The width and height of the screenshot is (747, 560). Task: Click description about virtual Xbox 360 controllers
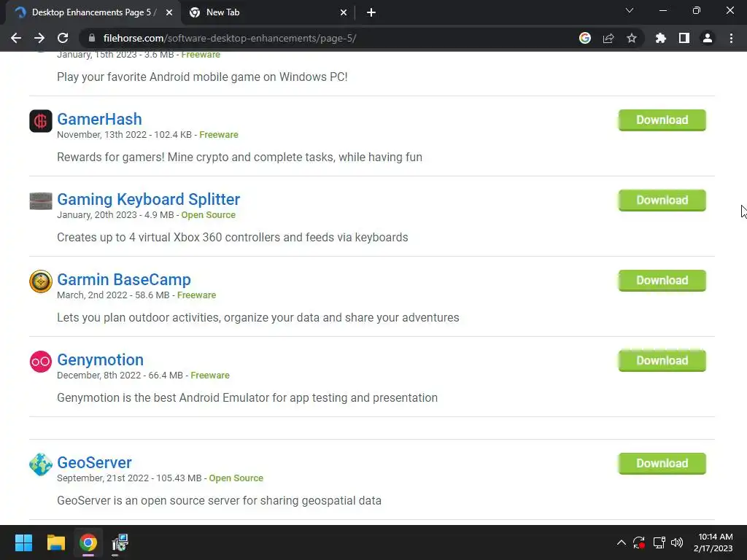[x=233, y=237]
